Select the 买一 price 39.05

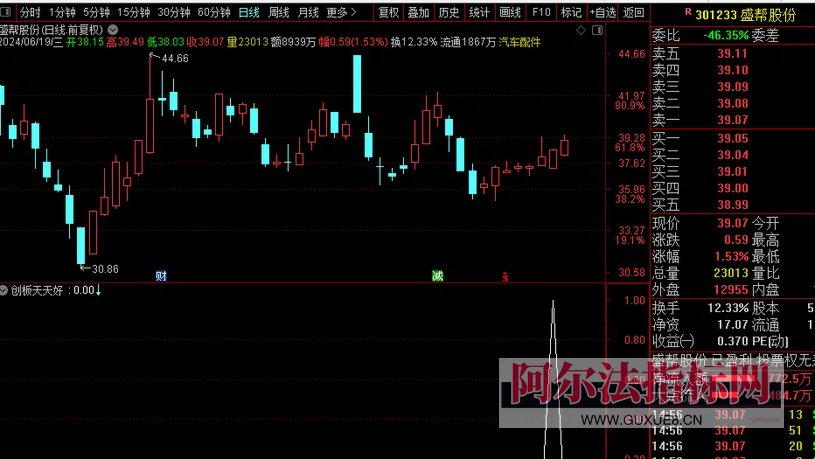(x=732, y=138)
